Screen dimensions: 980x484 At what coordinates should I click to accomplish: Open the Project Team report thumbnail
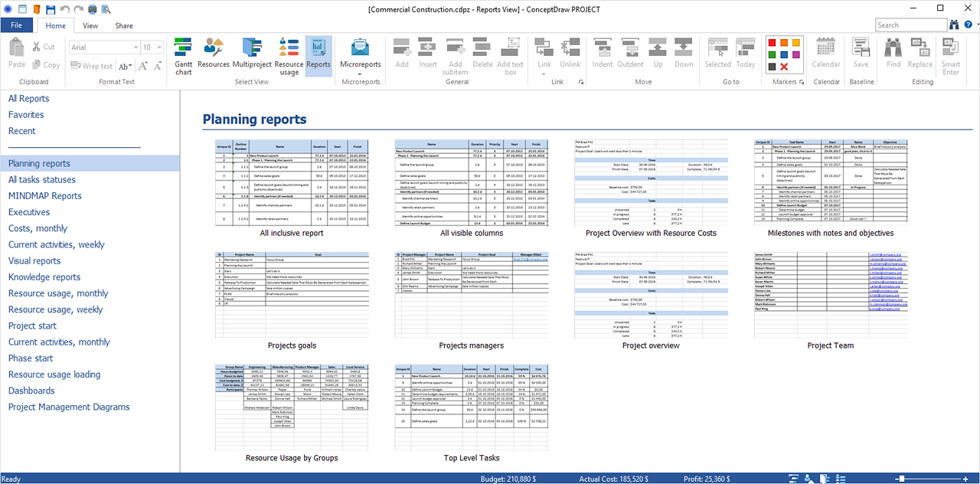(831, 295)
